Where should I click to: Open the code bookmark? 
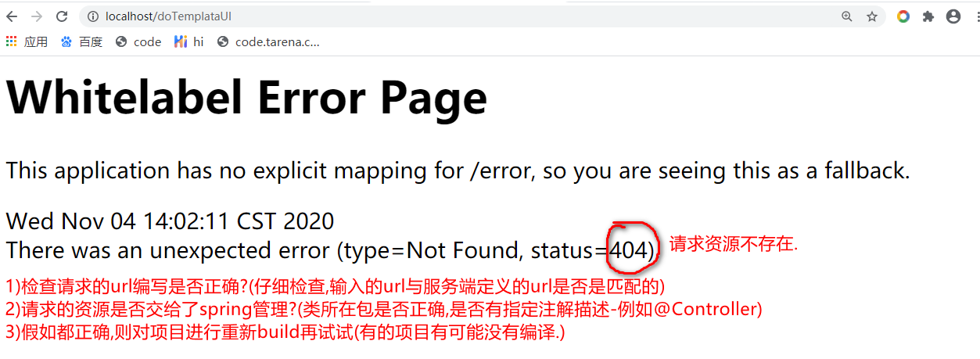[138, 42]
